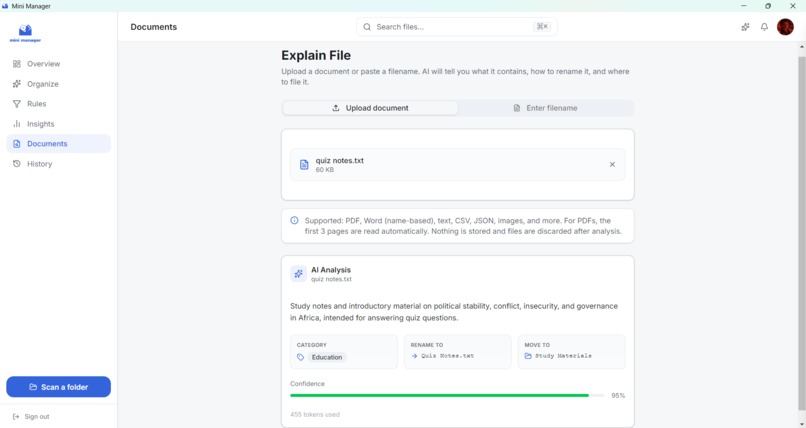Open the Insights section

58,124
